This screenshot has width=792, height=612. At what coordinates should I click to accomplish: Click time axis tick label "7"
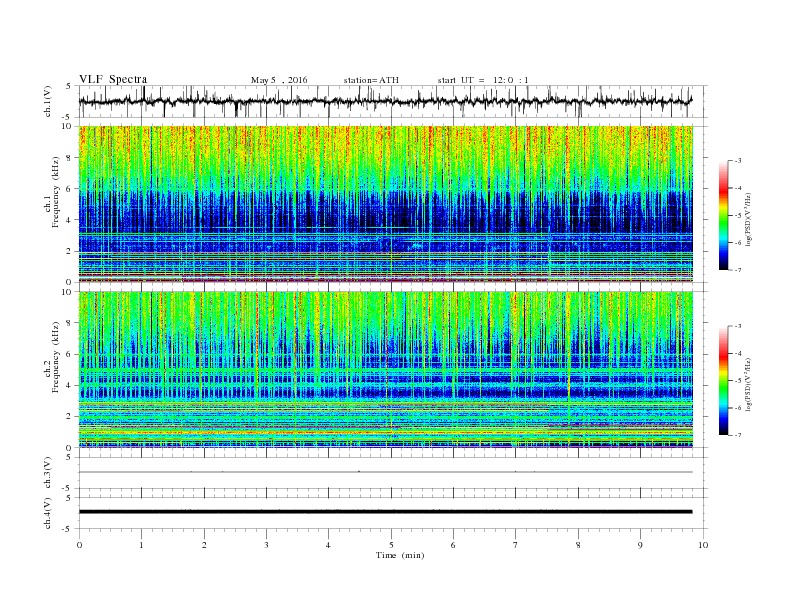pos(515,545)
